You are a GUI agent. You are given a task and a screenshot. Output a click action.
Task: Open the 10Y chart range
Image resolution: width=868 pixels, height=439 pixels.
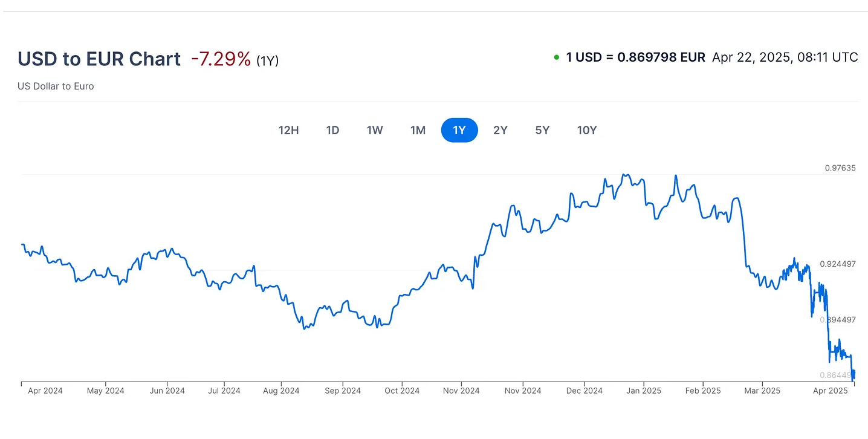pos(587,130)
